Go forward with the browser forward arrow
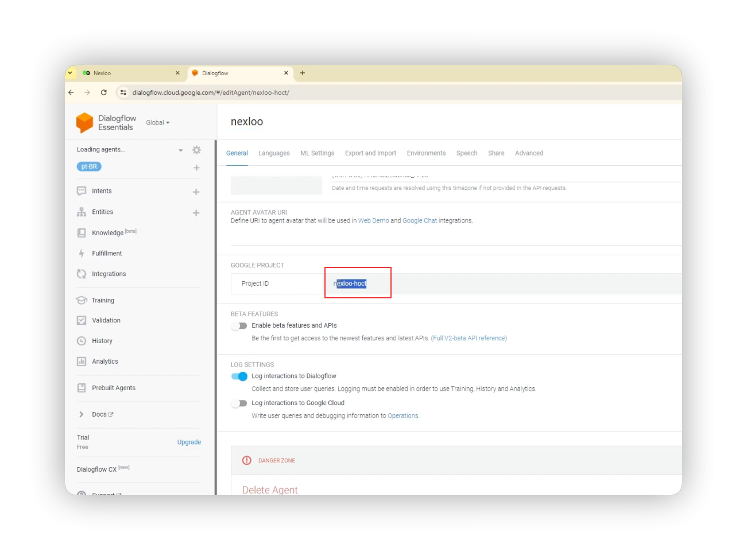Image resolution: width=747 pixels, height=560 pixels. 87,92
